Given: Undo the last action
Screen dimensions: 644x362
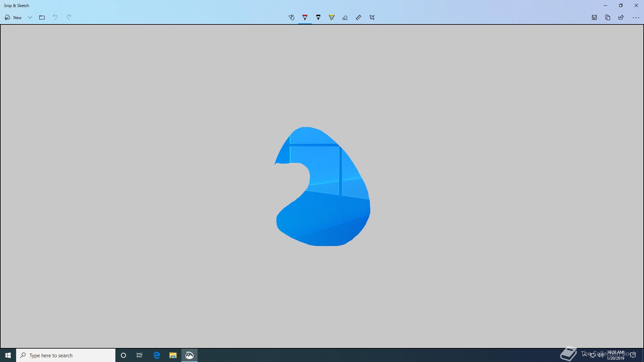Looking at the screenshot, I should tap(55, 17).
